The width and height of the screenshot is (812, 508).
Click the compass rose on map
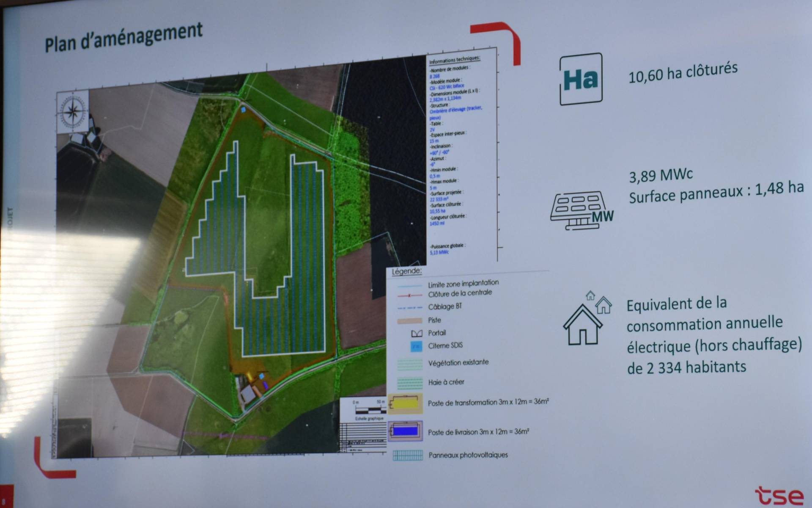73,112
